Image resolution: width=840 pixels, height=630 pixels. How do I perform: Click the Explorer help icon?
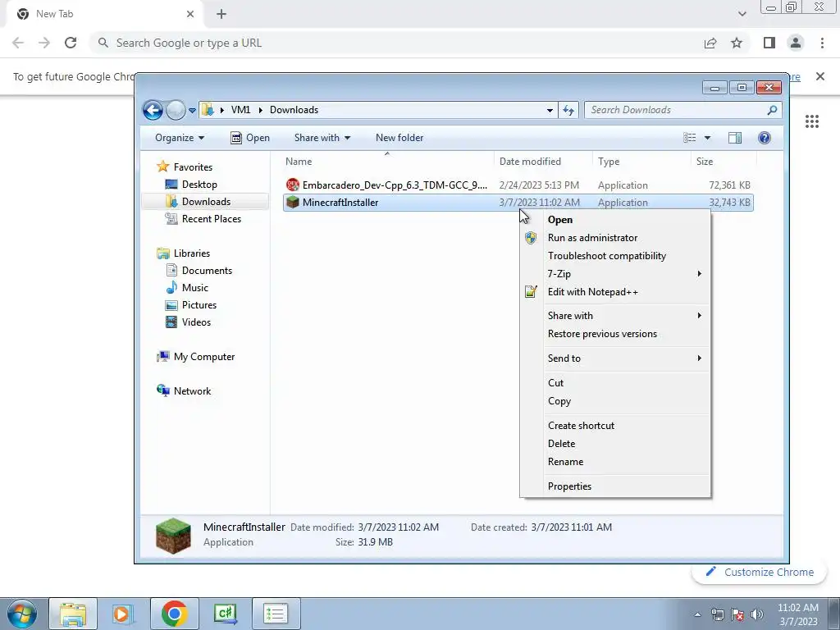click(x=765, y=138)
